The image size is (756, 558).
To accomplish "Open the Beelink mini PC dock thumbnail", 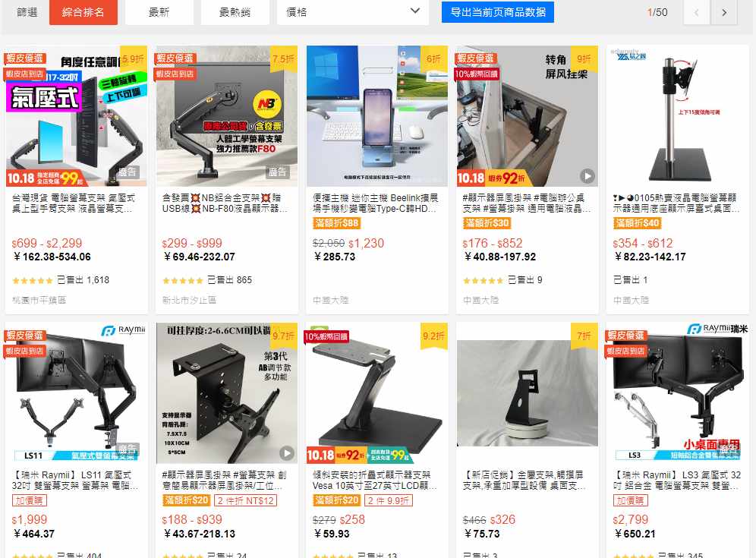I will 377,116.
